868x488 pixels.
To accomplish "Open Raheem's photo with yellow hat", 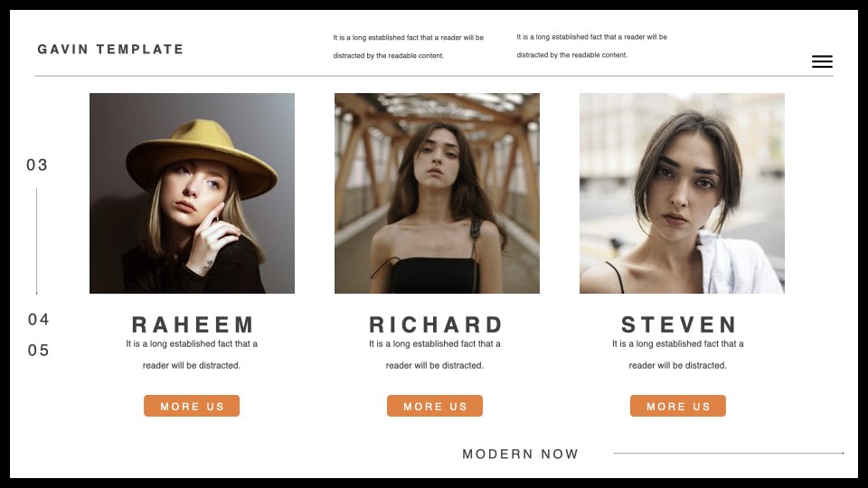I will (x=192, y=193).
